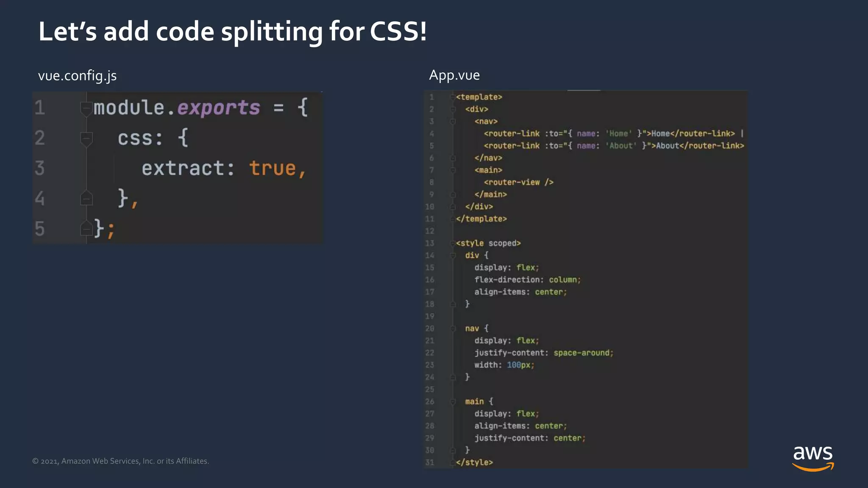Click the 'css: {' line
868x488 pixels.
(x=153, y=139)
